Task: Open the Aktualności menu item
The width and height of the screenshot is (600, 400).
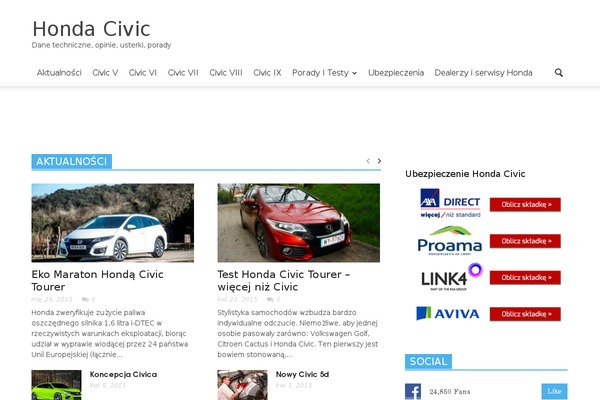Action: pyautogui.click(x=59, y=73)
